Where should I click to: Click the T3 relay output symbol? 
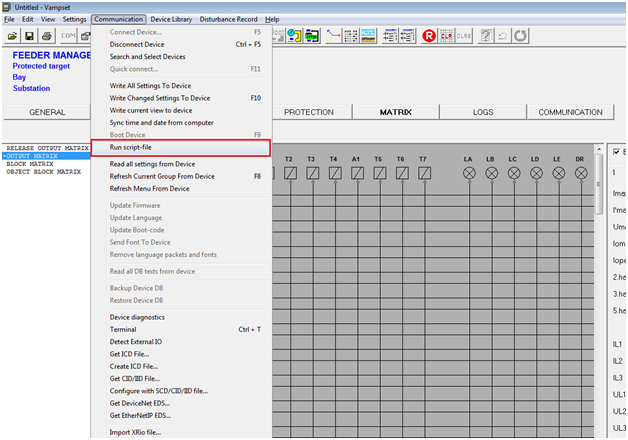click(312, 173)
